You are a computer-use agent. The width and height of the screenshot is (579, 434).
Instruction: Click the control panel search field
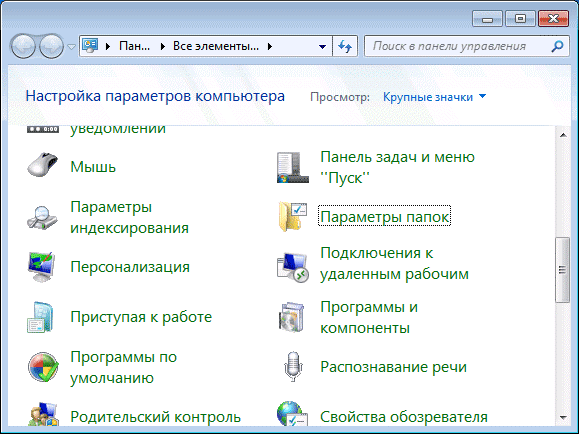[467, 46]
